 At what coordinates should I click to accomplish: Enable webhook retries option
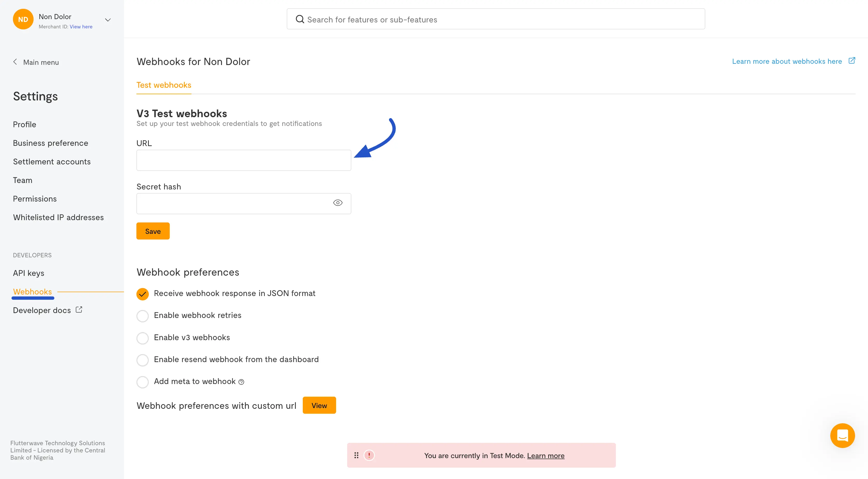(143, 316)
